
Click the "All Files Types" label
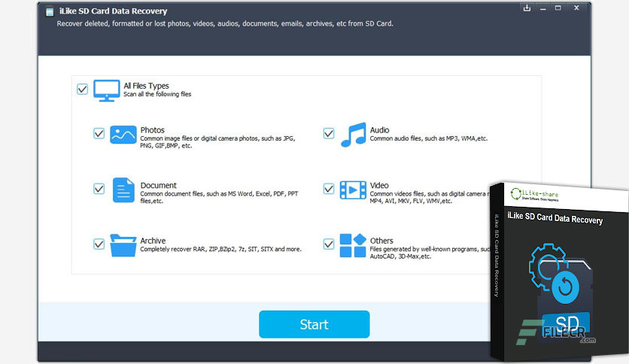point(146,86)
